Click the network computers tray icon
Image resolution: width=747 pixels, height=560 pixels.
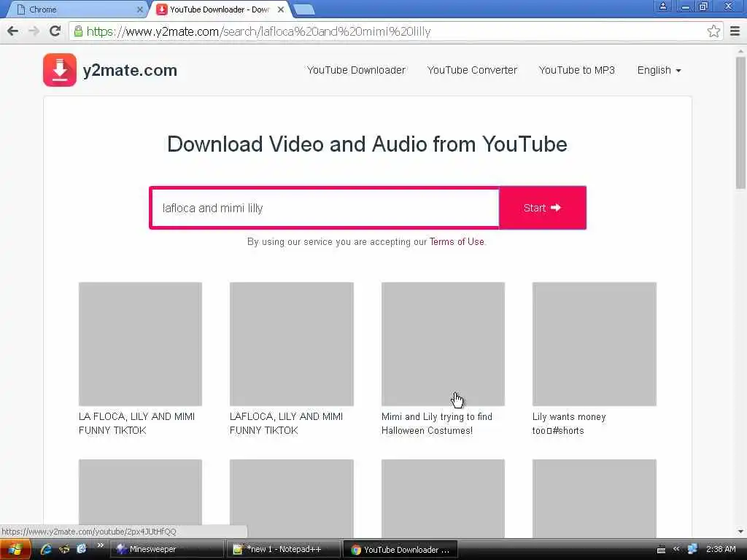pos(692,549)
